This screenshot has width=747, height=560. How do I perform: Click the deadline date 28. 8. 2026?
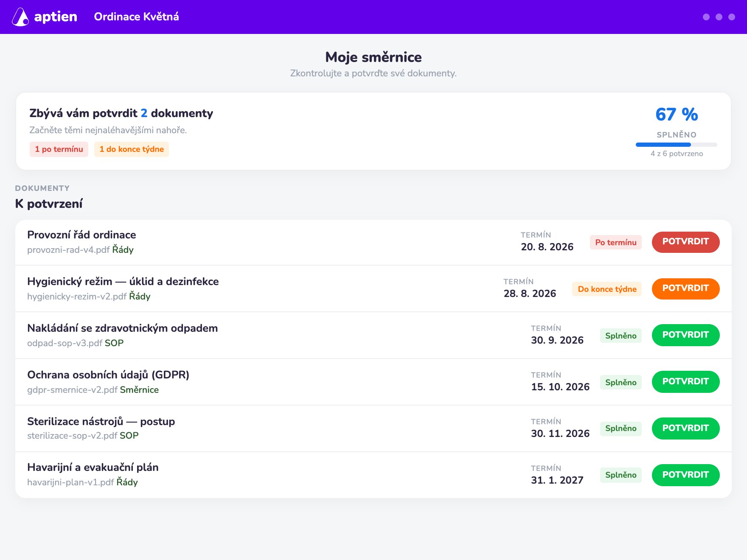pos(530,294)
